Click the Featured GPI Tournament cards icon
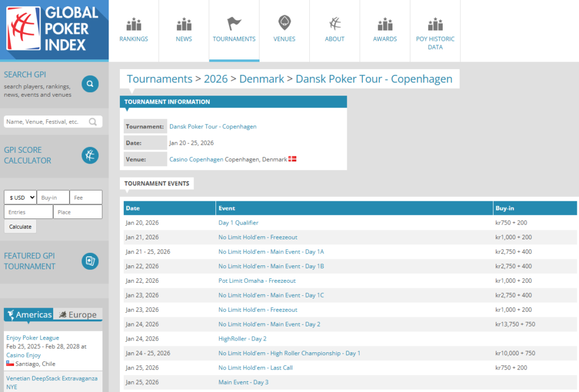This screenshot has height=392, width=579. point(90,261)
